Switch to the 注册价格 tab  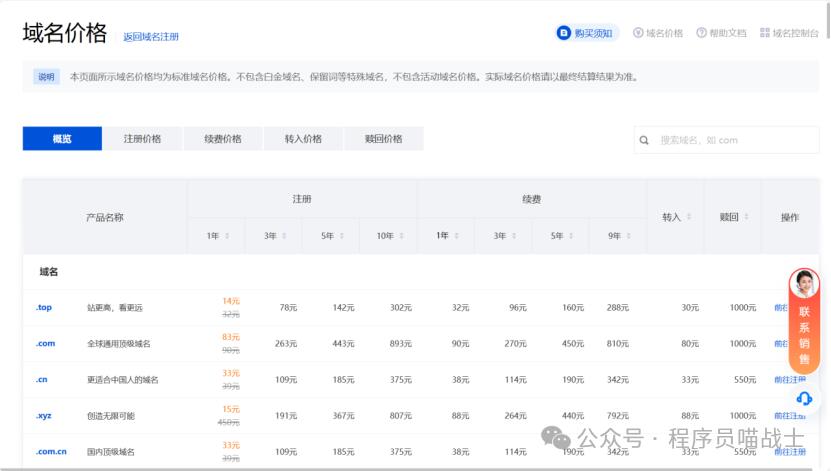pyautogui.click(x=142, y=139)
